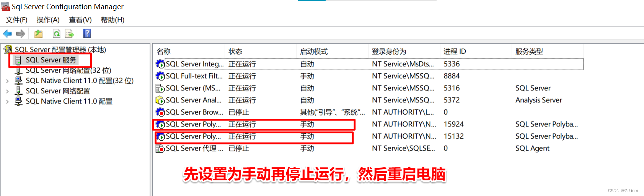Click the Refresh toolbar icon

[57, 34]
